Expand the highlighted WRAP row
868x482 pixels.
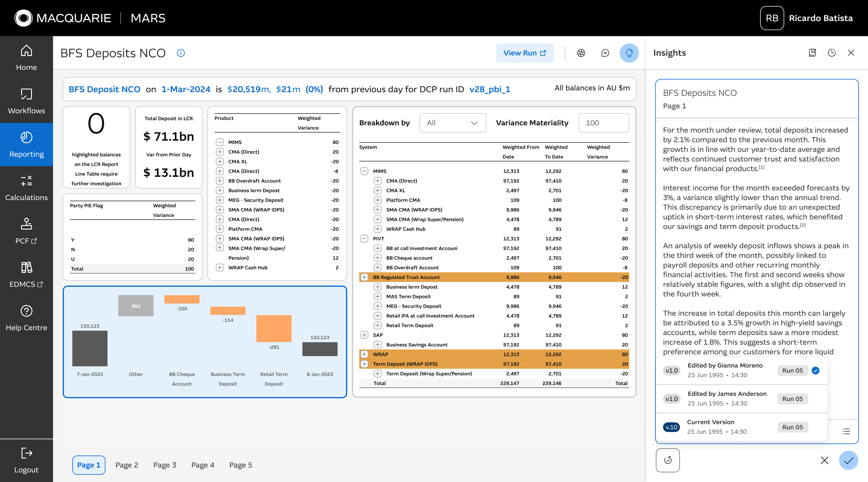point(364,354)
